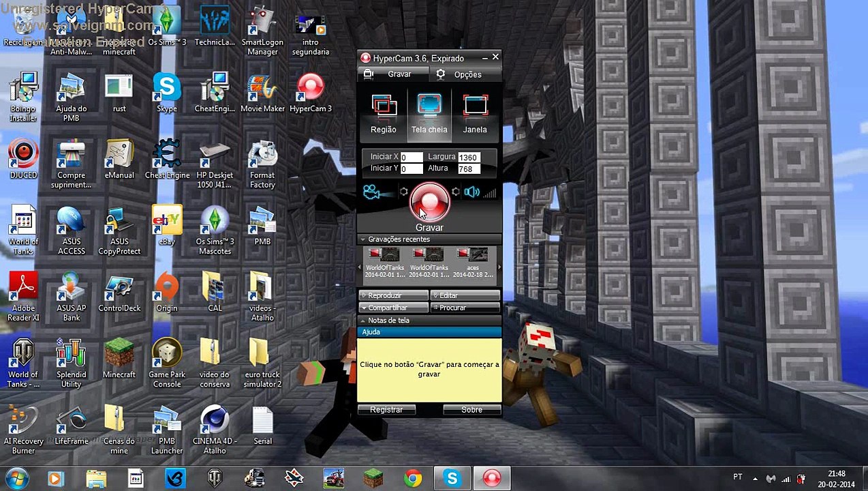Select the Ajuda header bar
The width and height of the screenshot is (868, 491).
click(x=430, y=332)
